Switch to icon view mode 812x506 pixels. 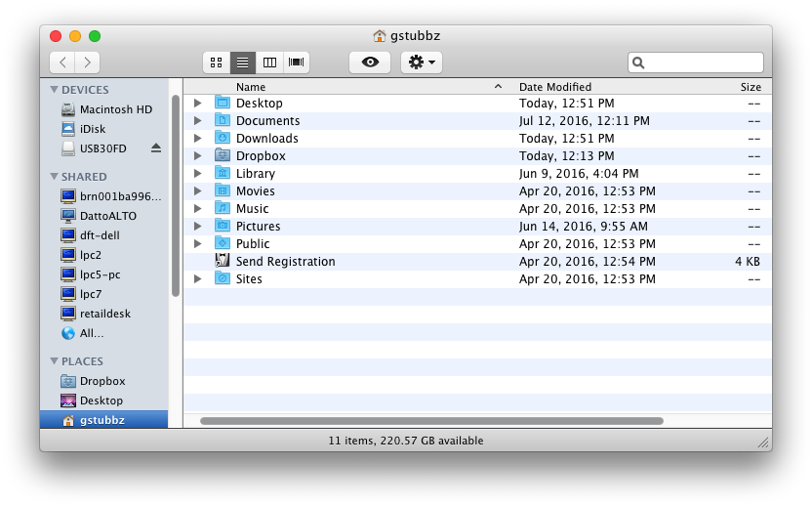[x=217, y=63]
